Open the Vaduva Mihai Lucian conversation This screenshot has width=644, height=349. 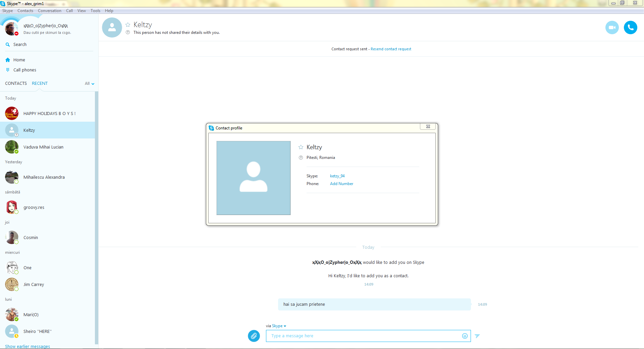click(x=47, y=147)
